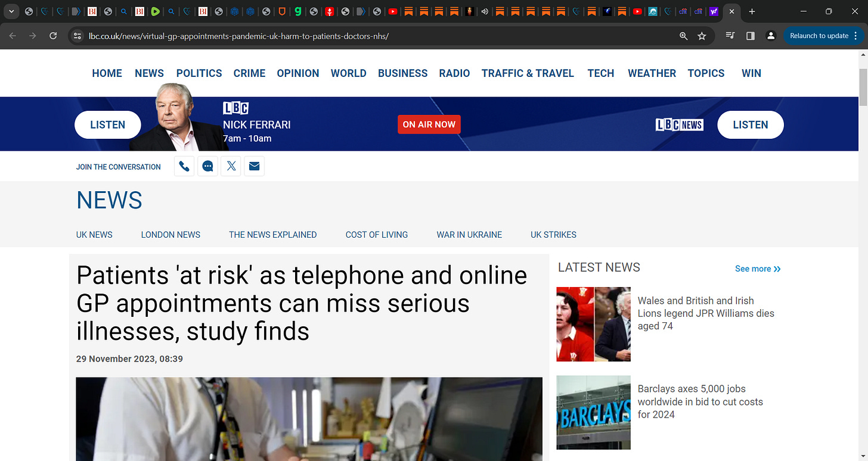This screenshot has height=461, width=868.
Task: Open the Chrome profile icon
Action: pyautogui.click(x=771, y=36)
